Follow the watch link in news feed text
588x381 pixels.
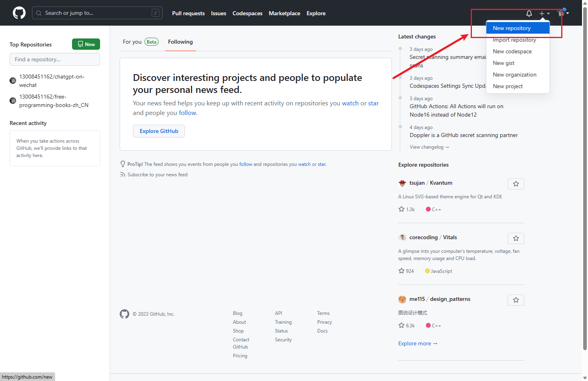[x=350, y=103]
